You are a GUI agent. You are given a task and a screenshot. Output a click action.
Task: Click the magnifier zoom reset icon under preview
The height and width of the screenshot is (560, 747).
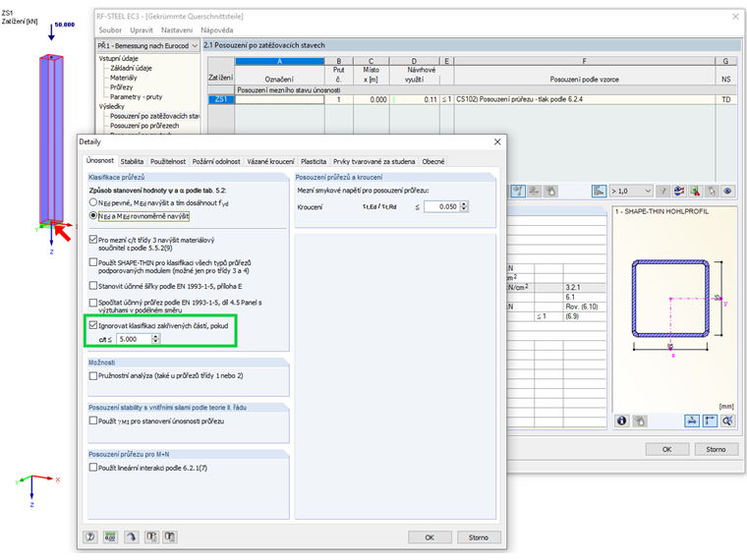point(727,420)
